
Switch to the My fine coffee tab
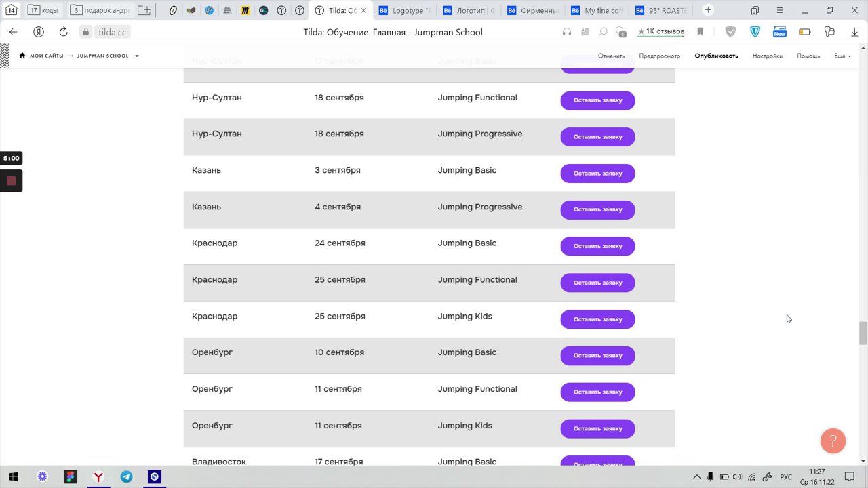click(597, 10)
